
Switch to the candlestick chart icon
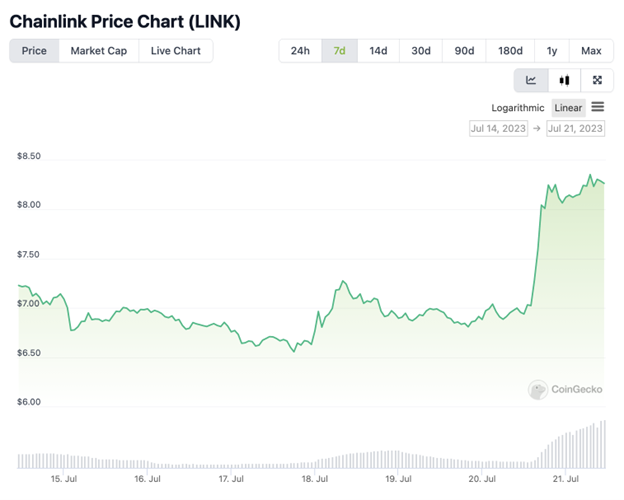tap(564, 80)
